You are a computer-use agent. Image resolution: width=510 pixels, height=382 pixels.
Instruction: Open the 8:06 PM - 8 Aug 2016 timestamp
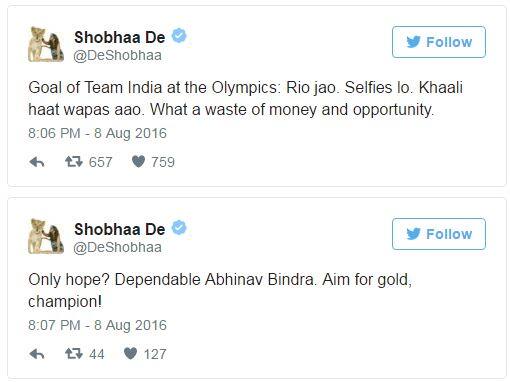click(x=97, y=133)
